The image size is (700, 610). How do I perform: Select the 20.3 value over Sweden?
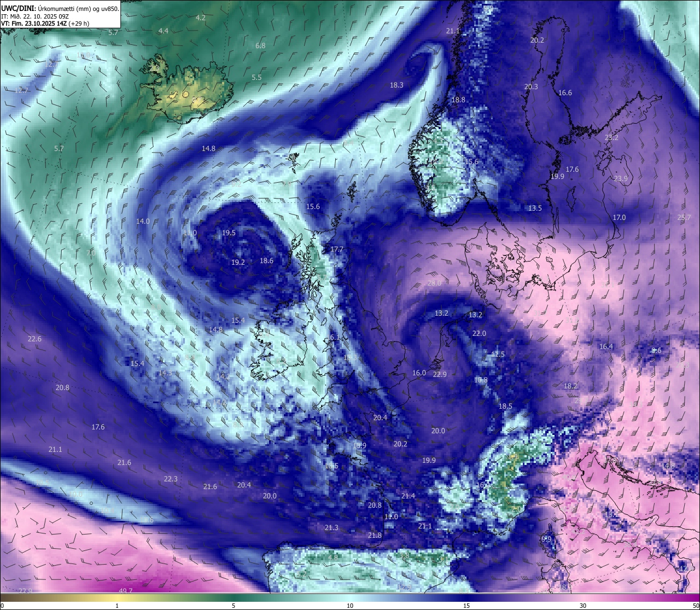click(531, 86)
